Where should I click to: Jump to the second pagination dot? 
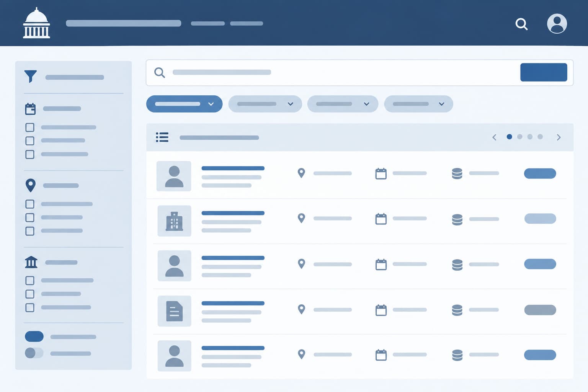pos(519,137)
